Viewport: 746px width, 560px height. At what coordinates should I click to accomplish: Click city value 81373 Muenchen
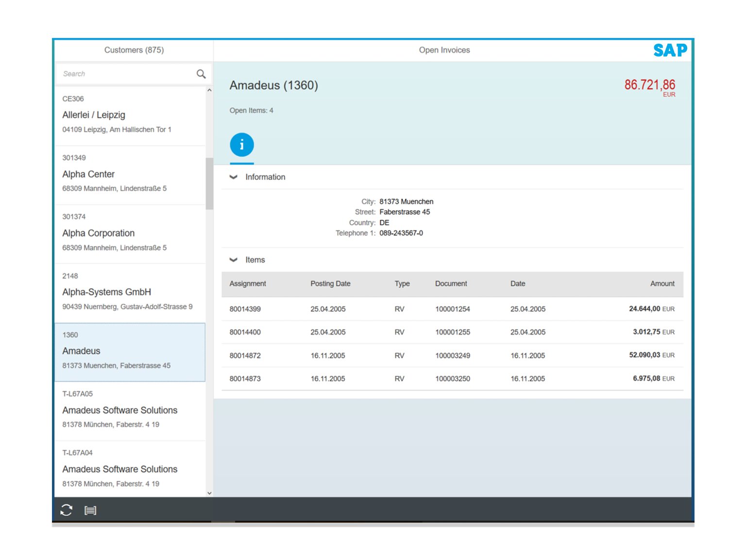point(407,201)
